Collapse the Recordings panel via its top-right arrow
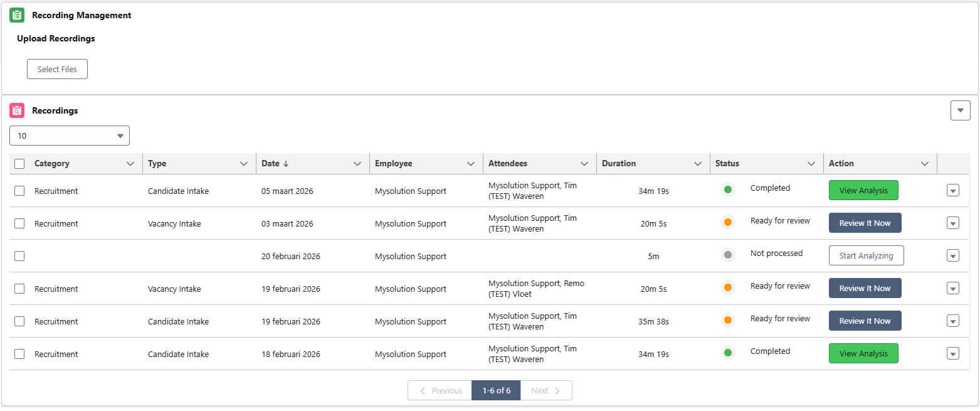 (x=960, y=110)
